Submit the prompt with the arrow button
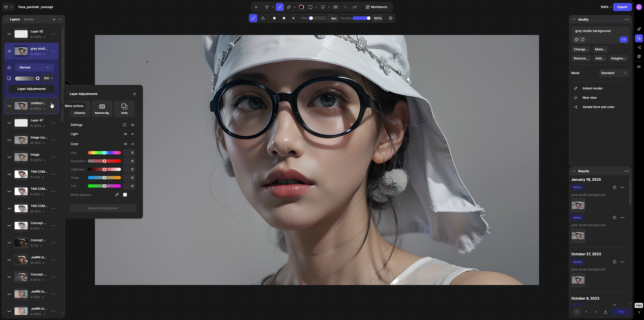 point(624,40)
